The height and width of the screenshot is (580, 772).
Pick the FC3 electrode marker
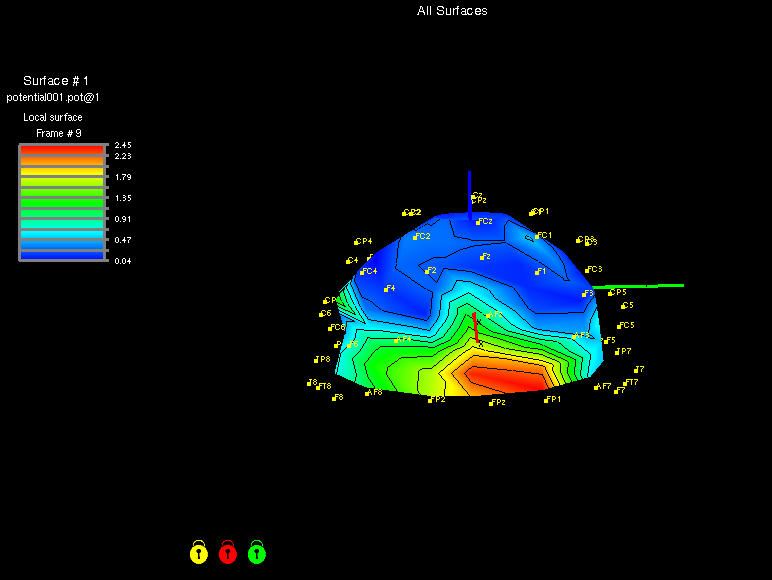point(587,270)
